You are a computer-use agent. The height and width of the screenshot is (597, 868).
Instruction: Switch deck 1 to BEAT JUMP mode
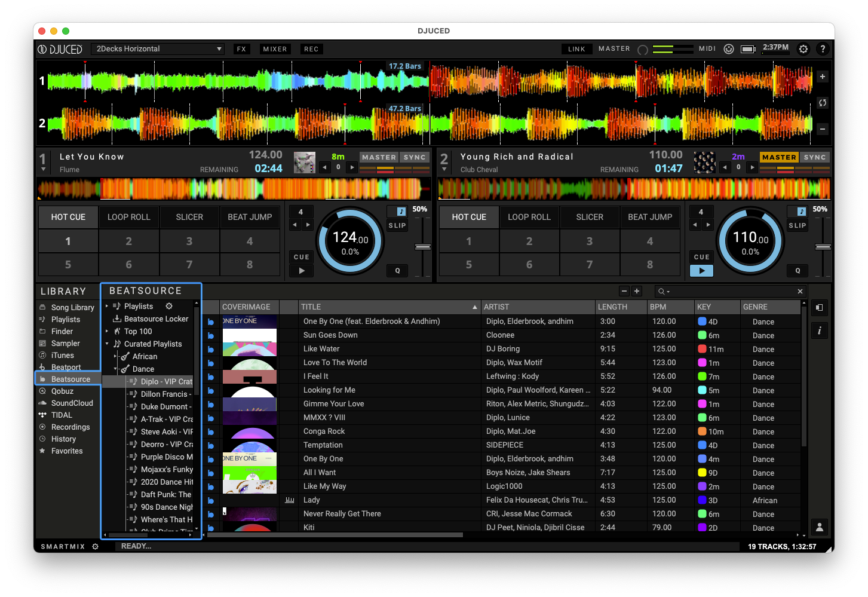point(250,217)
